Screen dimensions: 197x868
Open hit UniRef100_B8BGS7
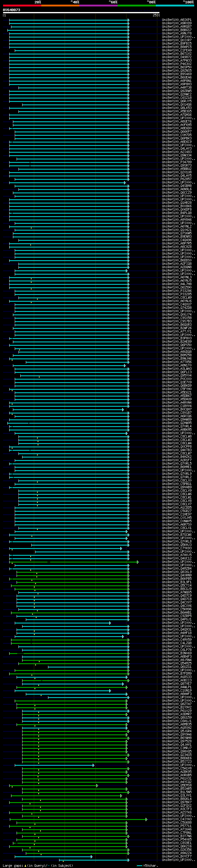coord(177,30)
